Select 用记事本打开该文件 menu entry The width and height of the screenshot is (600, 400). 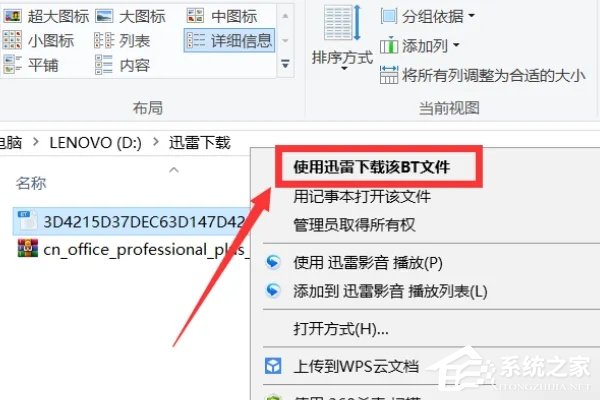362,197
